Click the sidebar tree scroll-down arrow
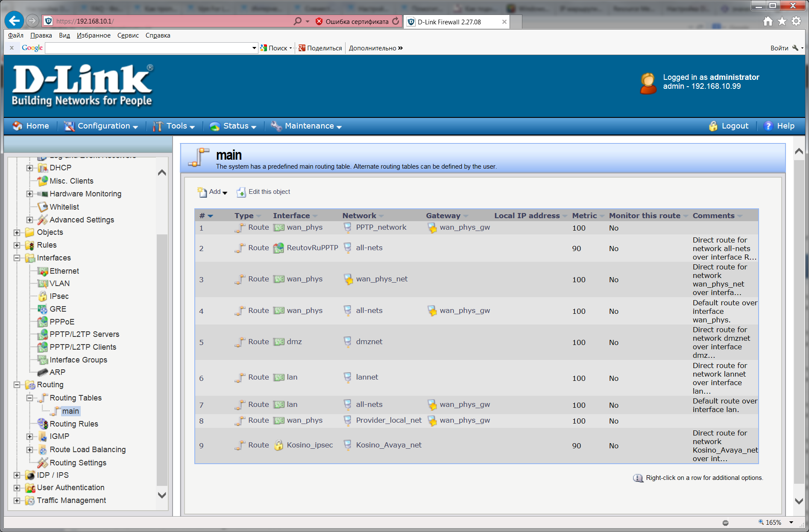Viewport: 809px width, 532px height. tap(162, 495)
